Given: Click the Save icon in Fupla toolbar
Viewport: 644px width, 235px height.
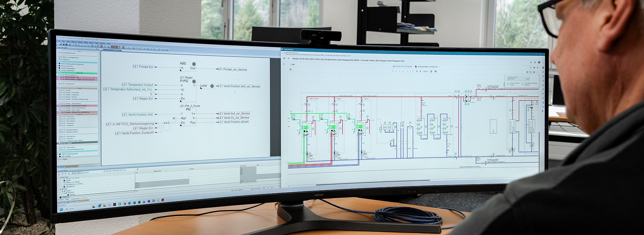Looking at the screenshot, I should tap(64, 44).
